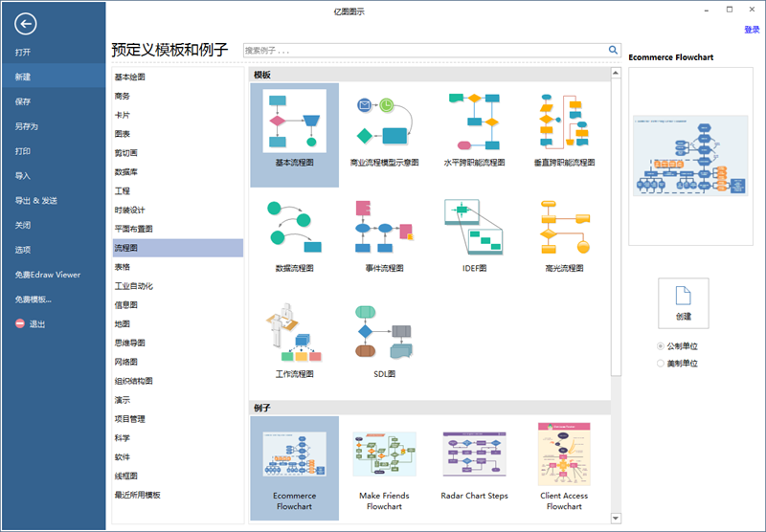
Task: Click 免费Edraw Viewer menu item
Action: click(47, 275)
